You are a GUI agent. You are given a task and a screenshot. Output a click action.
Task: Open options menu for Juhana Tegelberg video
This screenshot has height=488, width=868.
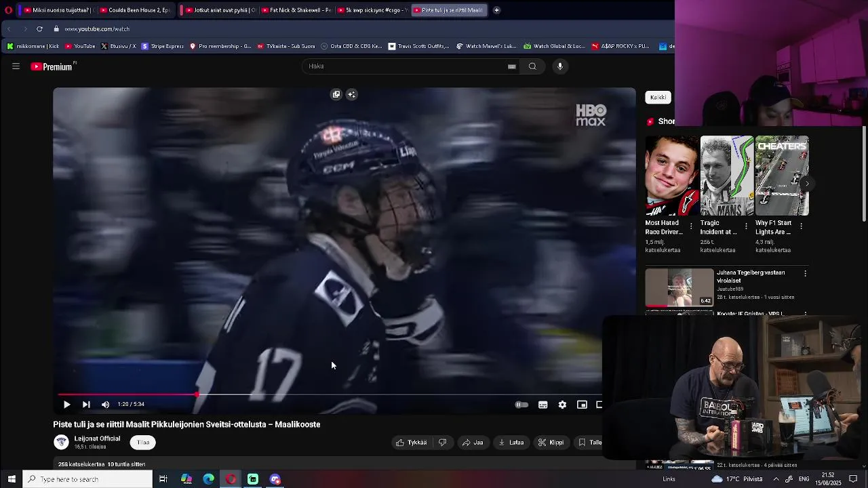pyautogui.click(x=805, y=273)
